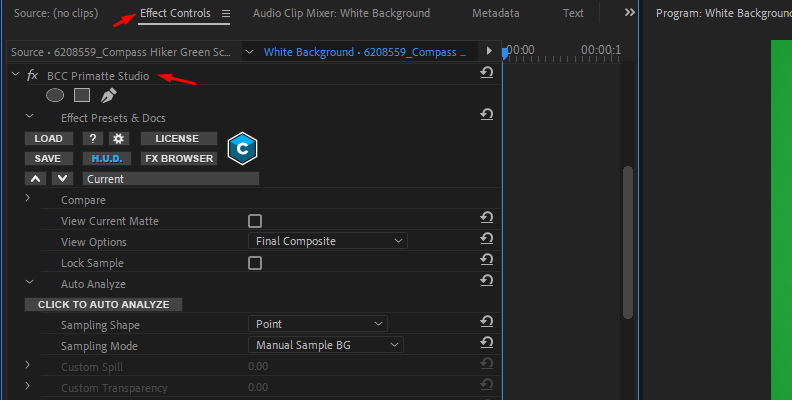The image size is (792, 400).
Task: Open the FX BROWSER
Action: [x=178, y=159]
